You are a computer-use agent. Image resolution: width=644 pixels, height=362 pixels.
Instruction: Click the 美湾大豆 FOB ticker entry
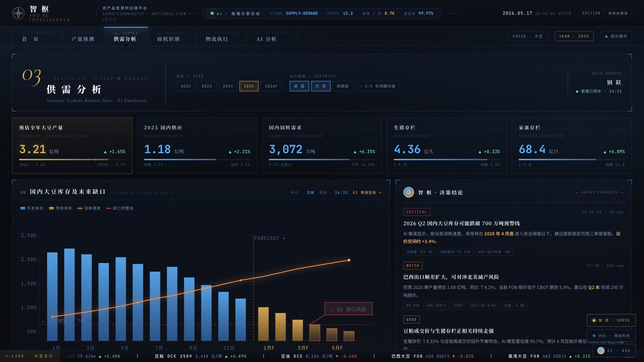pos(549,356)
